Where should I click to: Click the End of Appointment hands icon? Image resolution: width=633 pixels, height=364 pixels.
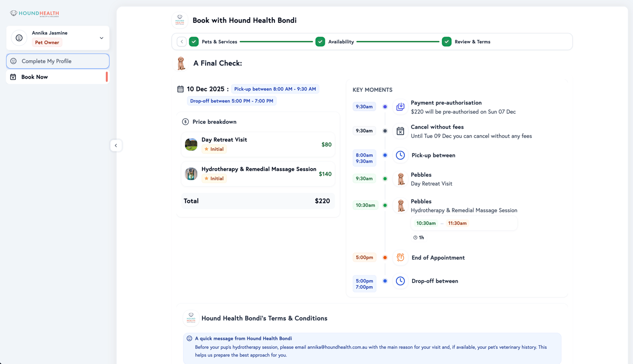click(400, 257)
